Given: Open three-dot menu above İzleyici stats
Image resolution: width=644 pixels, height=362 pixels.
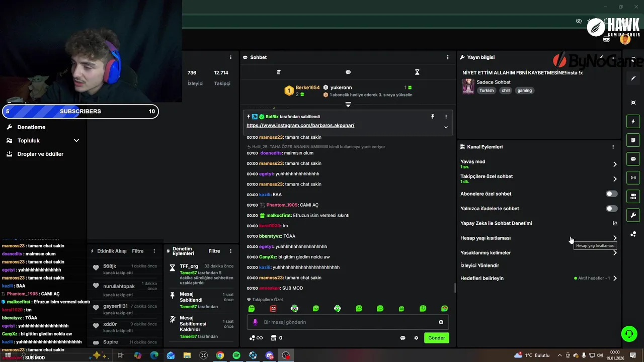Looking at the screenshot, I should tap(231, 57).
